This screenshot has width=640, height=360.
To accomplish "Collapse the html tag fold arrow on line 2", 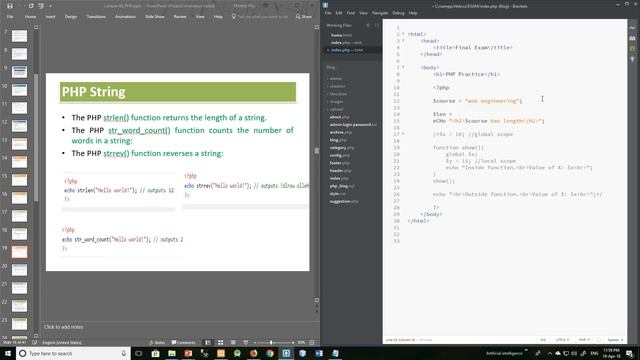I will coord(403,34).
